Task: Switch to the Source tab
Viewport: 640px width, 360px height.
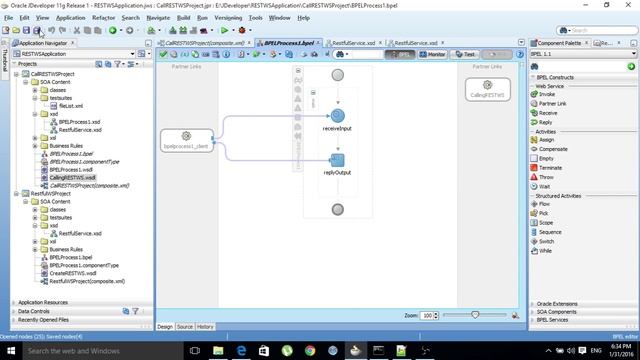Action: (x=184, y=327)
